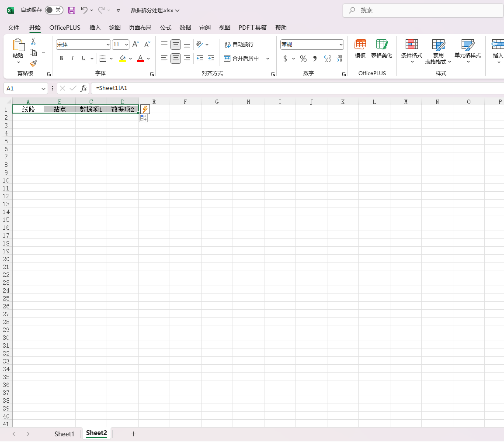Open number group dialog launcher
This screenshot has width=504, height=442.
[344, 74]
